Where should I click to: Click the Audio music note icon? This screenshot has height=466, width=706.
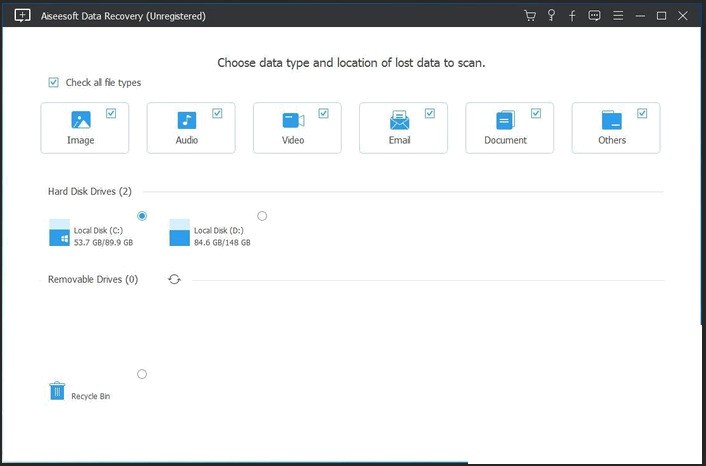click(x=187, y=120)
